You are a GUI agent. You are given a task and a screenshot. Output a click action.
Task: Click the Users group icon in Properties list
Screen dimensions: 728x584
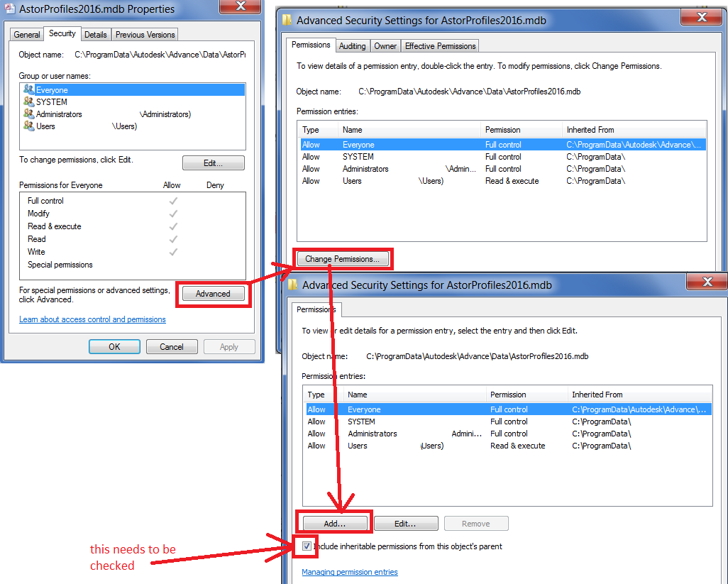(x=29, y=126)
